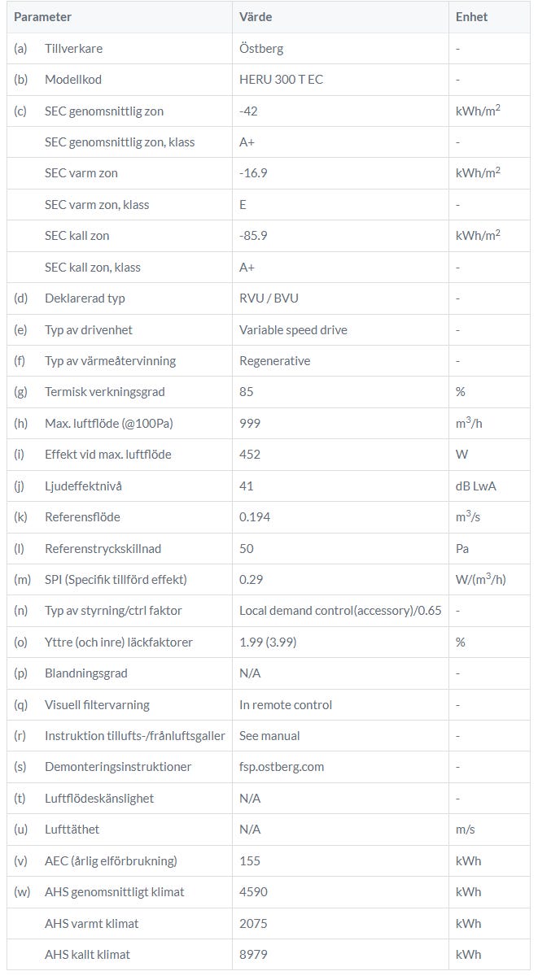Click the HERU 300 T EC model code
This screenshot has width=538, height=980.
[281, 80]
